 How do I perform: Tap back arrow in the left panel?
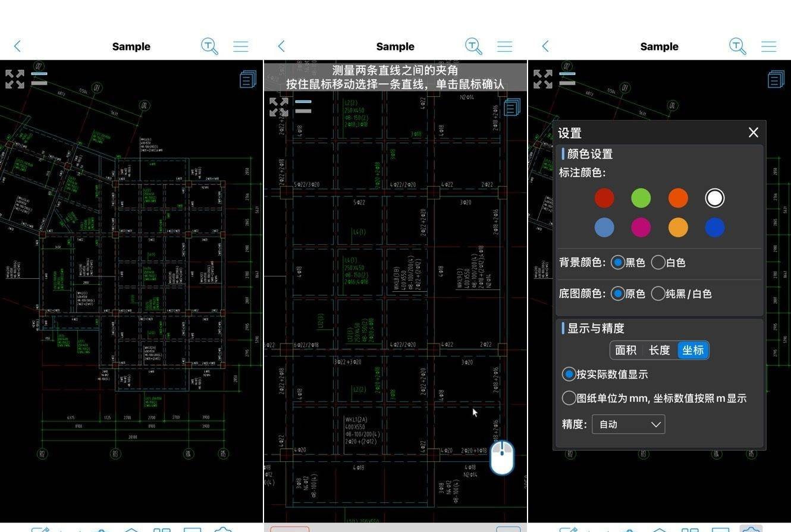pyautogui.click(x=17, y=46)
